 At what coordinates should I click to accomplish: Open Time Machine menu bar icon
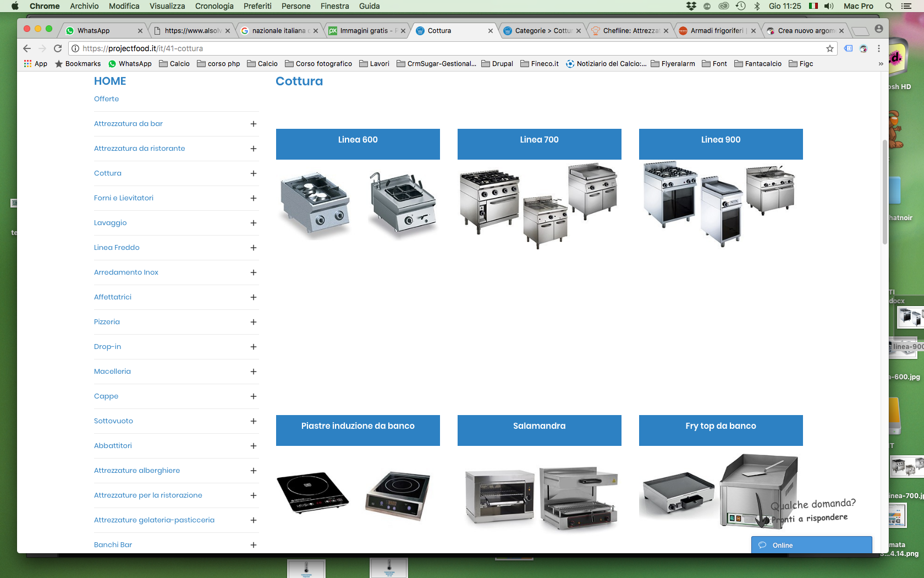coord(741,6)
